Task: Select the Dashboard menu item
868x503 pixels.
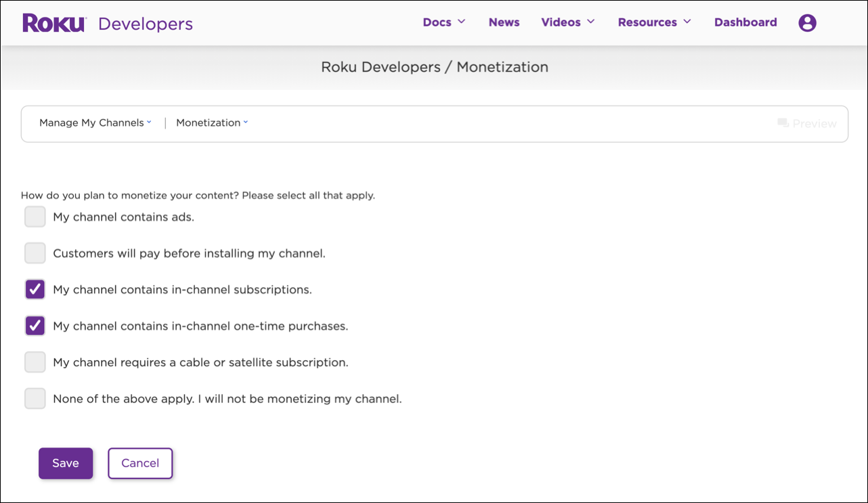Action: click(x=745, y=22)
